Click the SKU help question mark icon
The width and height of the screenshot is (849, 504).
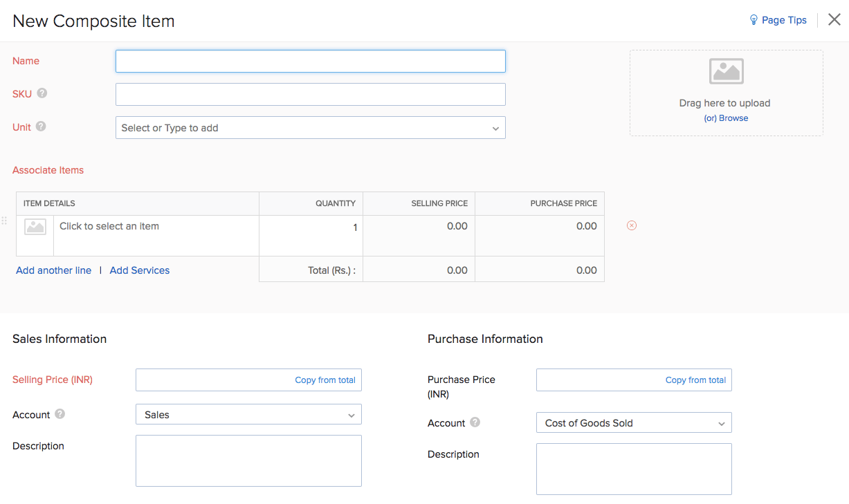coord(42,93)
